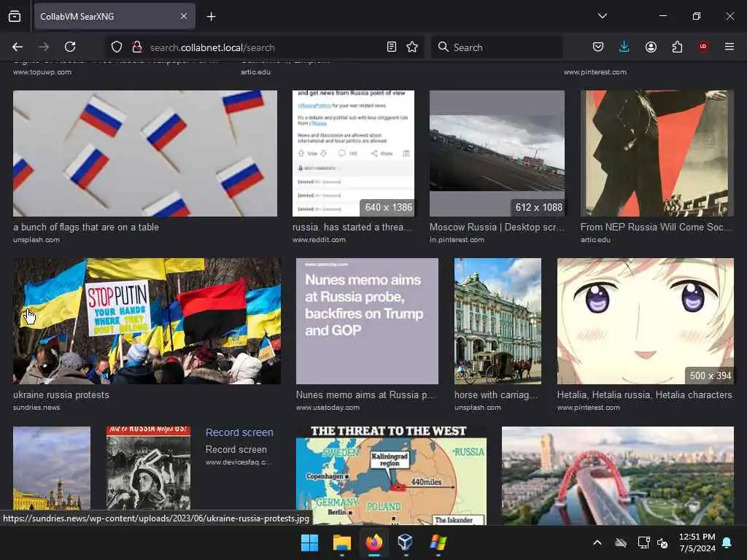Open the 640 x 1386 reddit screenshot

point(353,153)
